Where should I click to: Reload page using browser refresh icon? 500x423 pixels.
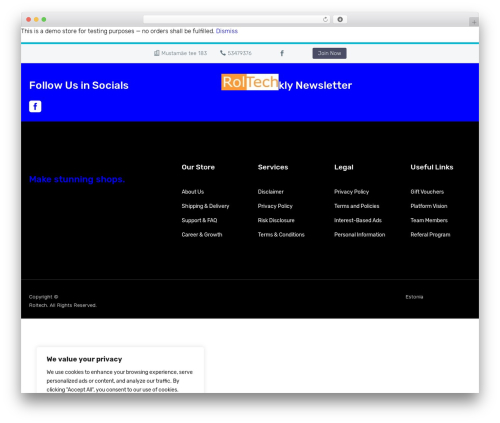(325, 20)
